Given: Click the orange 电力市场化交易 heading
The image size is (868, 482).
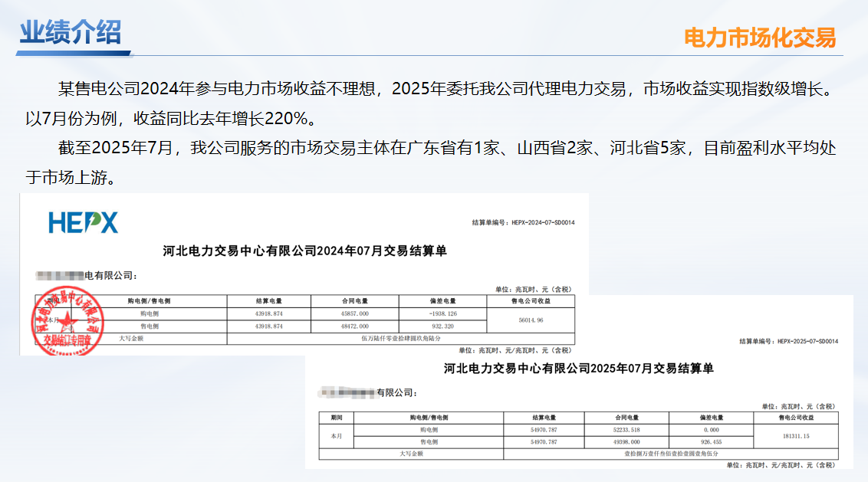Looking at the screenshot, I should click(759, 38).
